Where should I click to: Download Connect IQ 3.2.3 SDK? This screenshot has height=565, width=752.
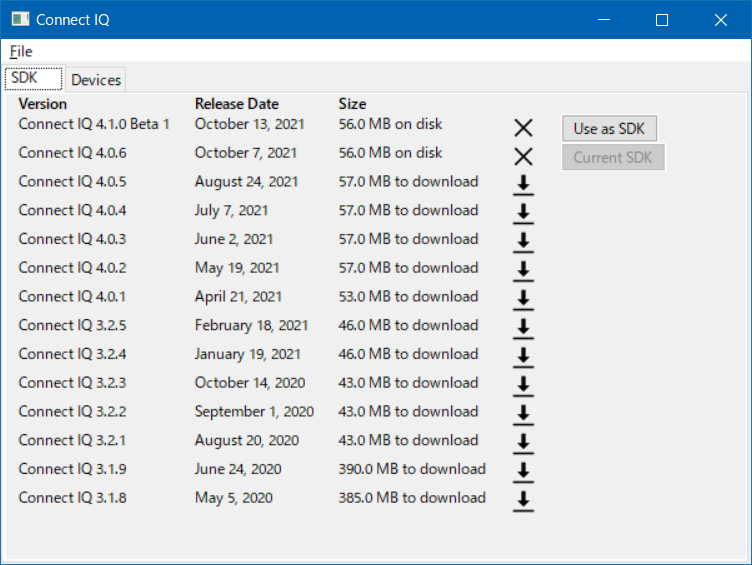(523, 387)
